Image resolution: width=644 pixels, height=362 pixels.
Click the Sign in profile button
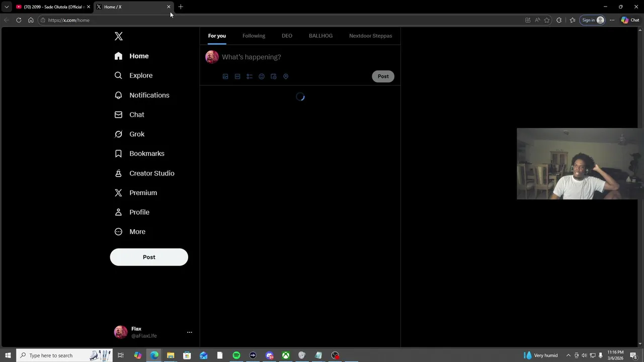click(x=593, y=20)
